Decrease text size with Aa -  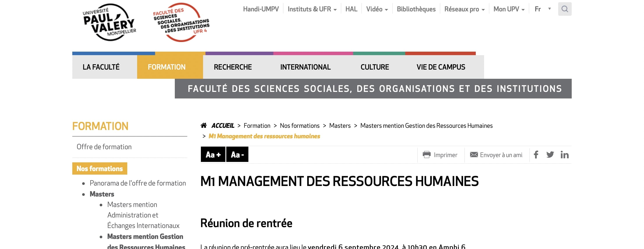tap(237, 154)
